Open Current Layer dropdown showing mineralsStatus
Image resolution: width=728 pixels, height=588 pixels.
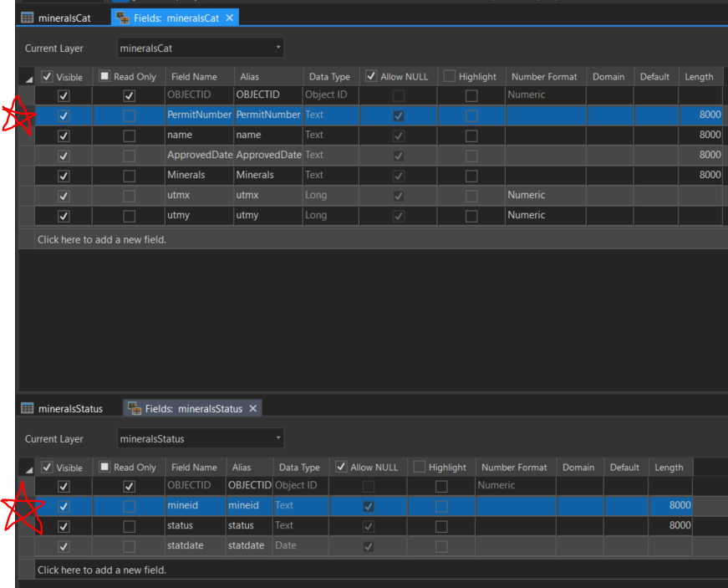(x=201, y=439)
